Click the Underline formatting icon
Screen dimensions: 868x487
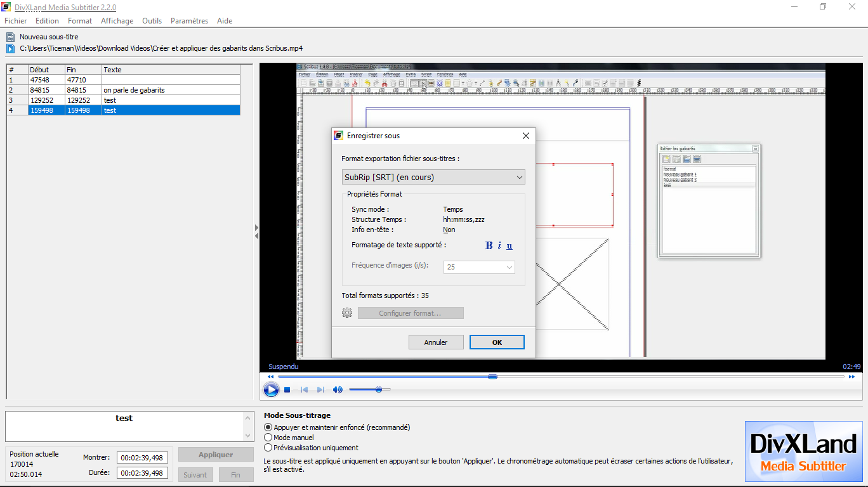pyautogui.click(x=510, y=246)
